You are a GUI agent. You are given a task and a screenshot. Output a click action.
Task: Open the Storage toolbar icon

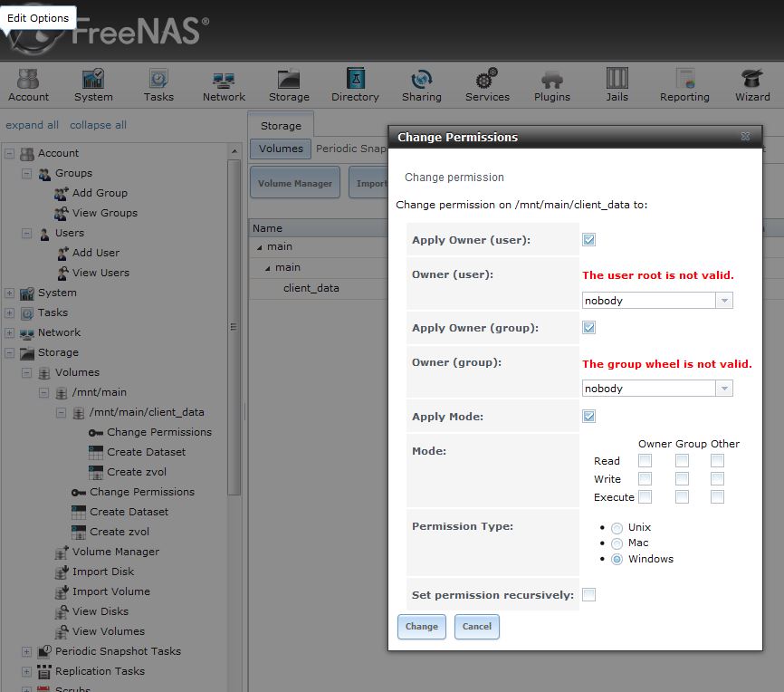289,79
